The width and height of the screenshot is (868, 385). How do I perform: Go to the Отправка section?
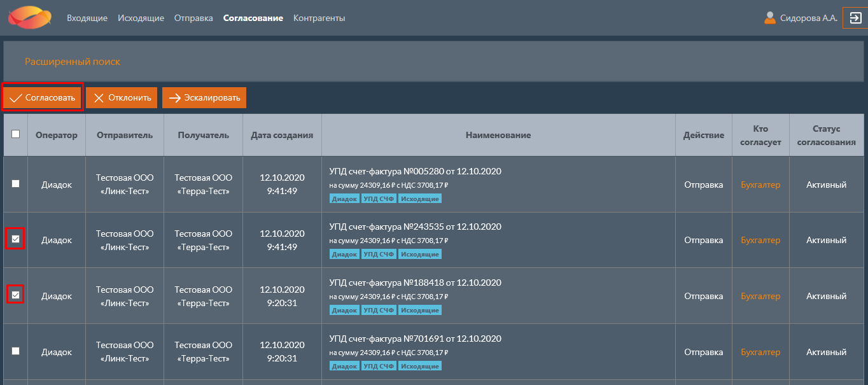pos(193,18)
